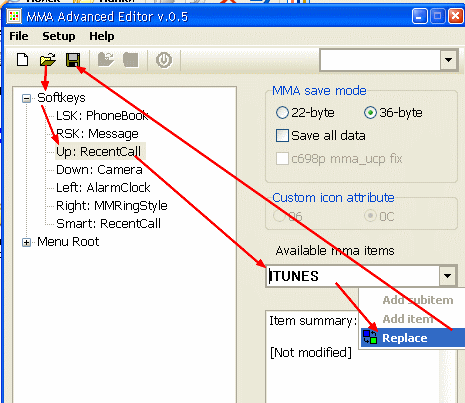Open the Available mma items dropdown arrow

[x=447, y=276]
